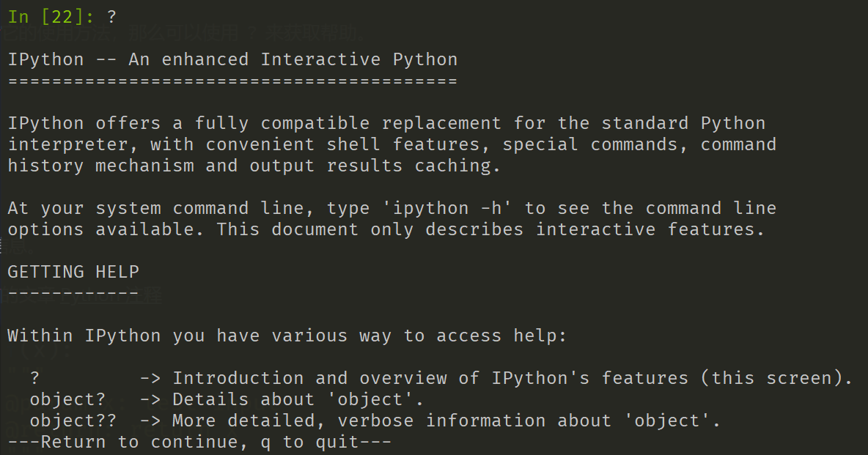Image resolution: width=868 pixels, height=455 pixels.
Task: Click the '?' command after the prompt
Action: point(111,17)
